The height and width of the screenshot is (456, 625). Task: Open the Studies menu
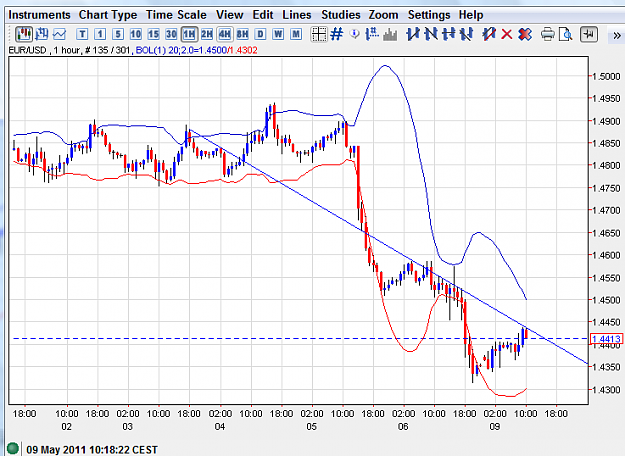pyautogui.click(x=341, y=15)
